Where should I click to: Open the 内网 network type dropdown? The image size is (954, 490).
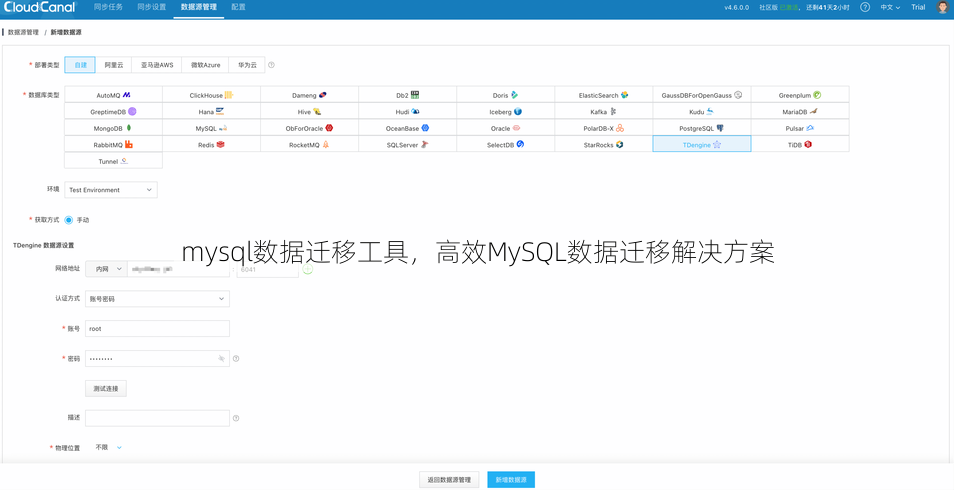tap(106, 268)
